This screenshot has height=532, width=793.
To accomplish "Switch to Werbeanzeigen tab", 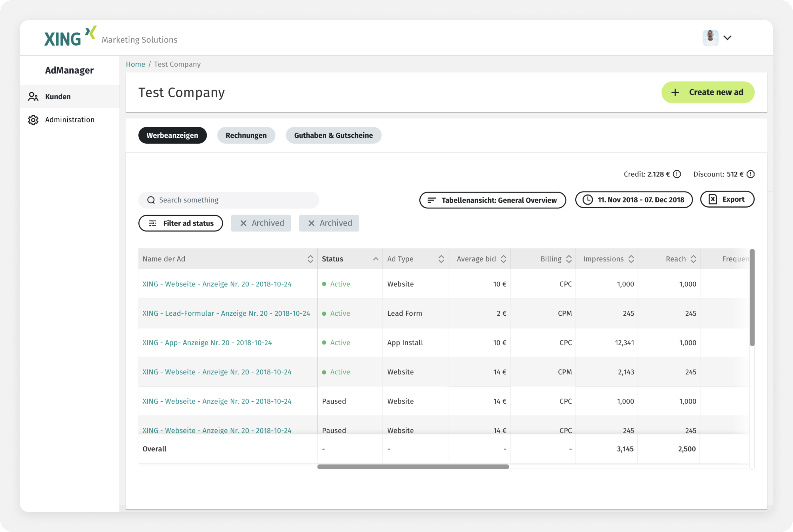I will click(x=172, y=135).
